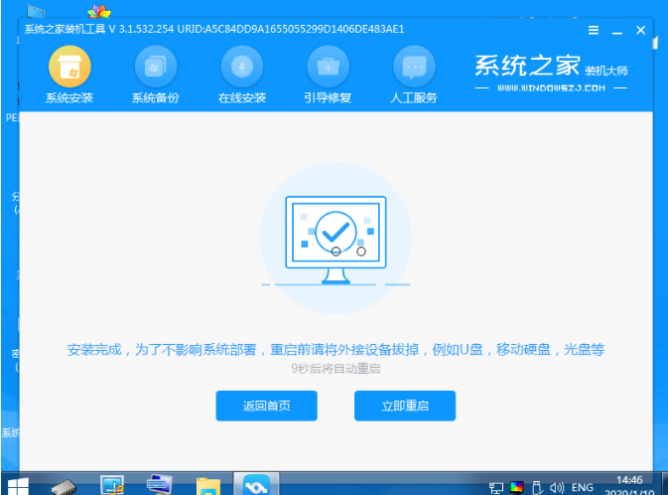Open the drive tool icon in taskbar
This screenshot has width=668, height=495.
coord(63,487)
